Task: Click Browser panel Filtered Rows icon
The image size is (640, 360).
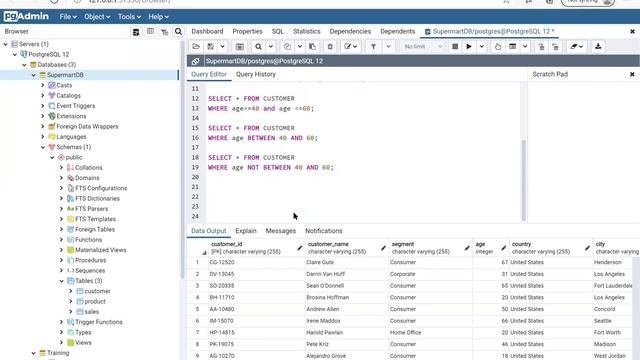Action: click(164, 31)
